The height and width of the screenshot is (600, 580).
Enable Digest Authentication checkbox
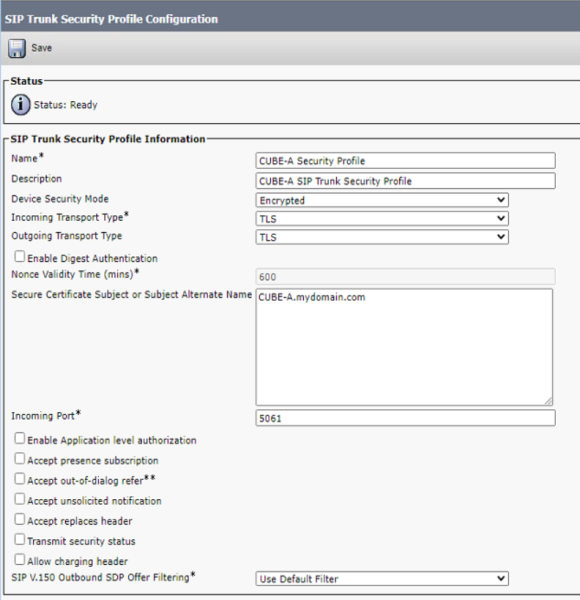[20, 256]
